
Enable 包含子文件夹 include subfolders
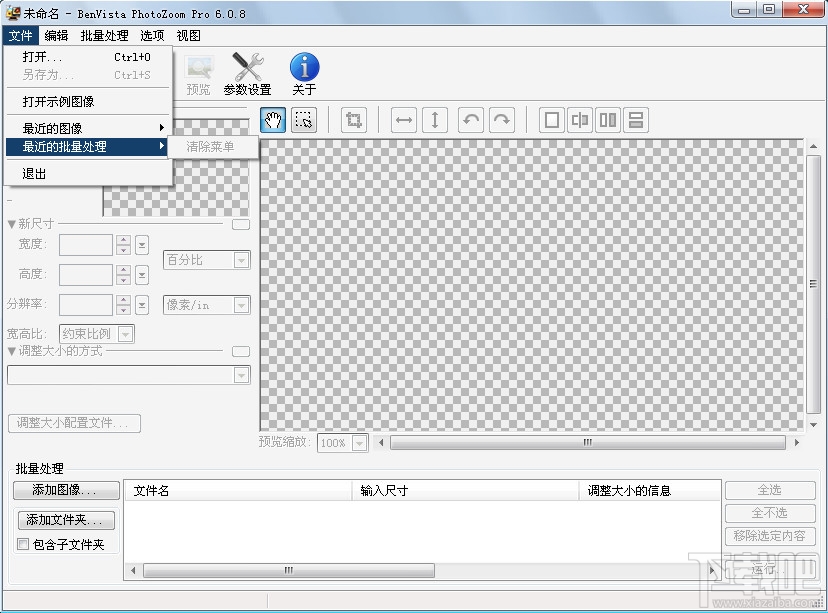[23, 544]
